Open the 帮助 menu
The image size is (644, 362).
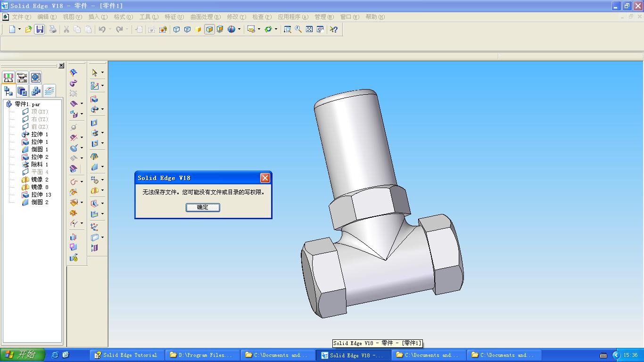click(375, 17)
